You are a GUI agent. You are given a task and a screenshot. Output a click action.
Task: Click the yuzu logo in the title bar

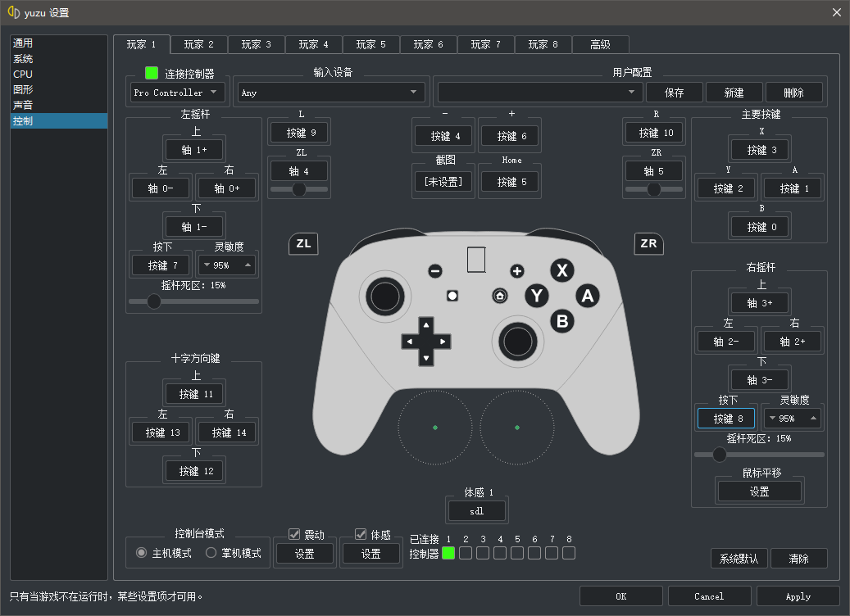14,12
